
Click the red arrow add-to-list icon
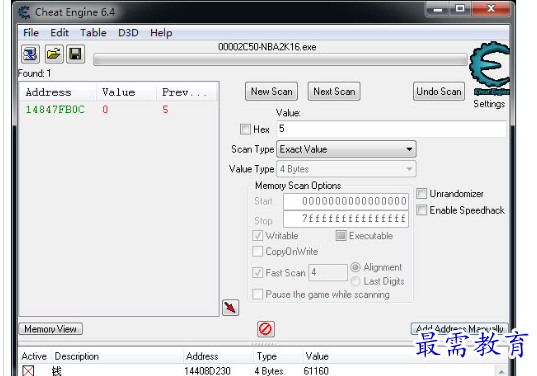230,308
